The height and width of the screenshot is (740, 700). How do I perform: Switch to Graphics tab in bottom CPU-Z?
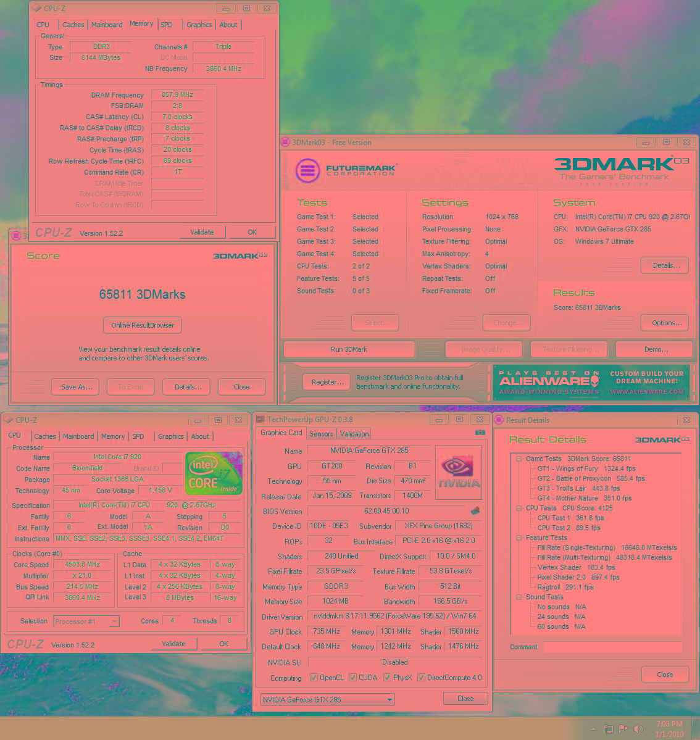(x=171, y=436)
